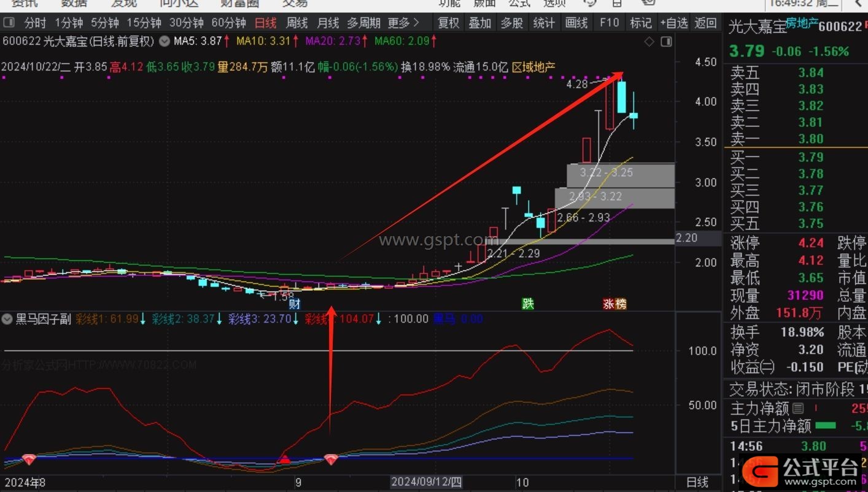This screenshot has width=868, height=492.
Task: Click the red triangle signal on indicator
Action: (x=284, y=458)
